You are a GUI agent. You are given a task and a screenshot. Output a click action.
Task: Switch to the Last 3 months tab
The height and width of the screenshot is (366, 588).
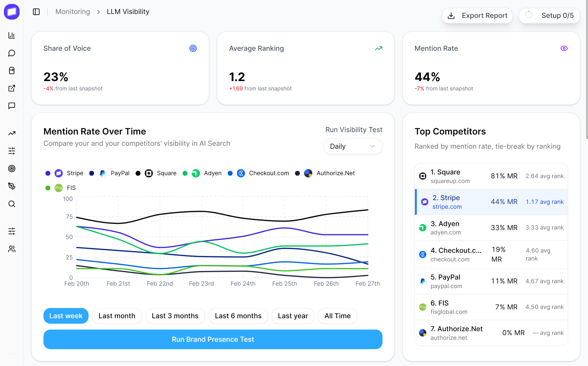click(175, 316)
